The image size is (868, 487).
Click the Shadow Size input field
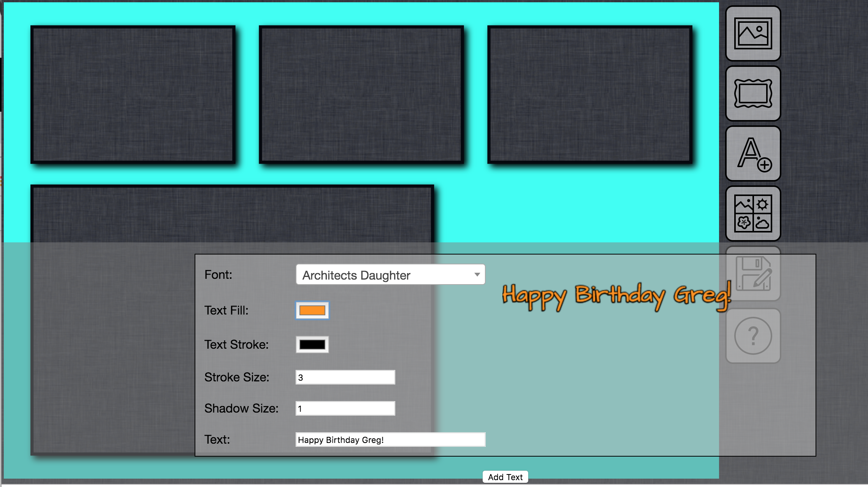tap(344, 408)
